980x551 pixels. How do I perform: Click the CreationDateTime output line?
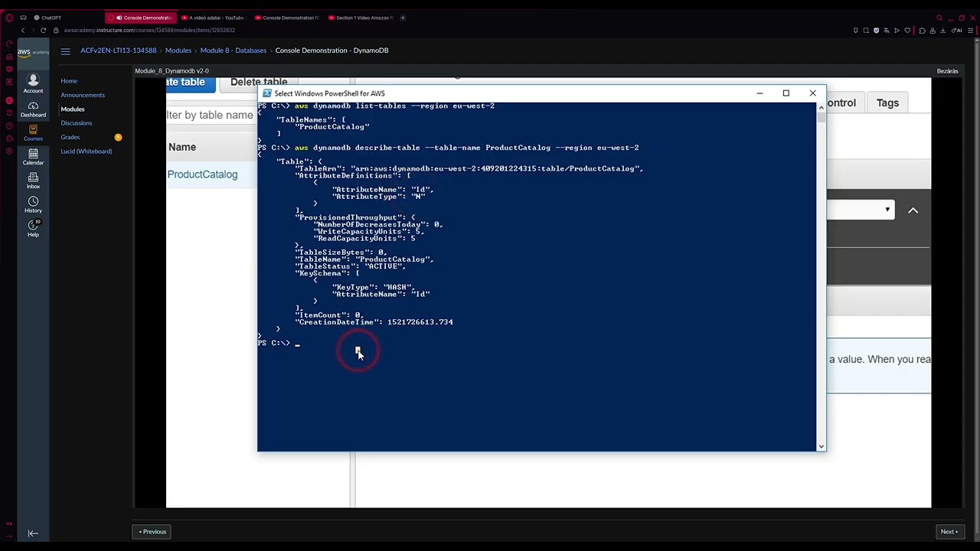pos(374,322)
